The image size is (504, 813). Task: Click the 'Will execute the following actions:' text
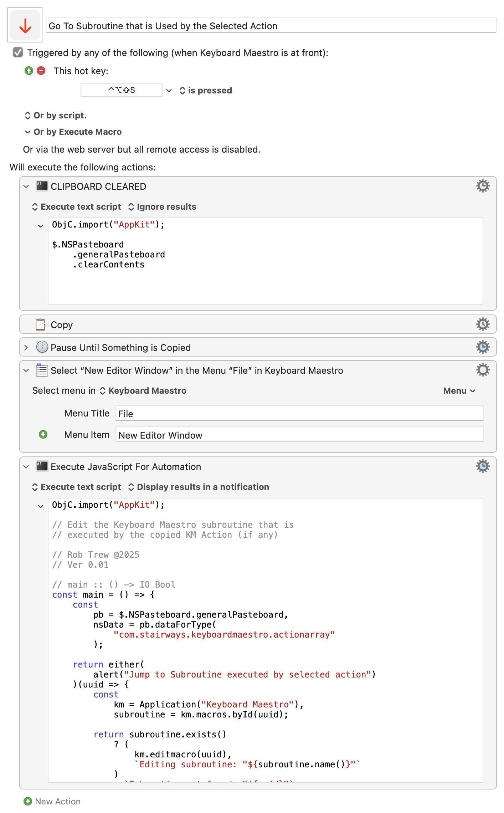pos(82,167)
